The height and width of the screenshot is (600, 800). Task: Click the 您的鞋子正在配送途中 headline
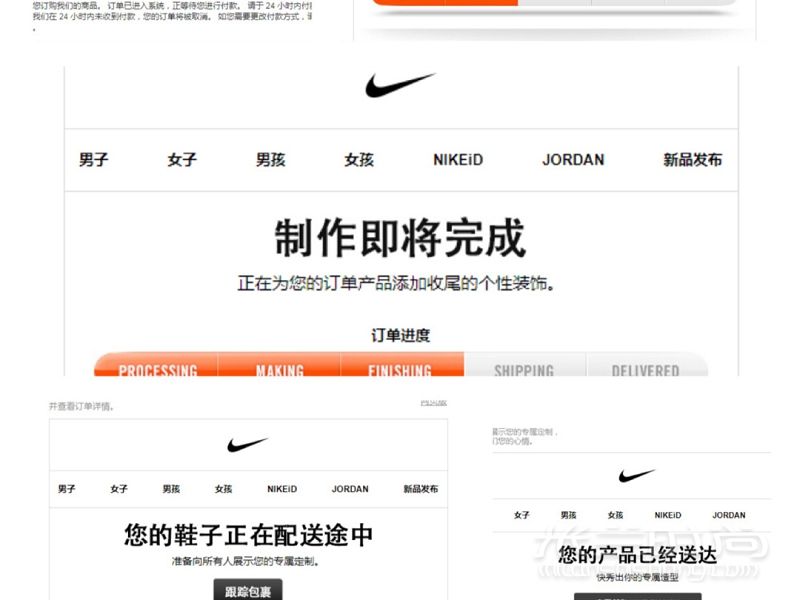248,535
